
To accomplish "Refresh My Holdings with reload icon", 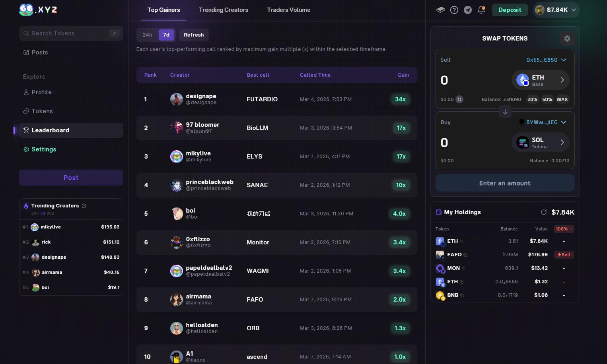I will click(544, 212).
